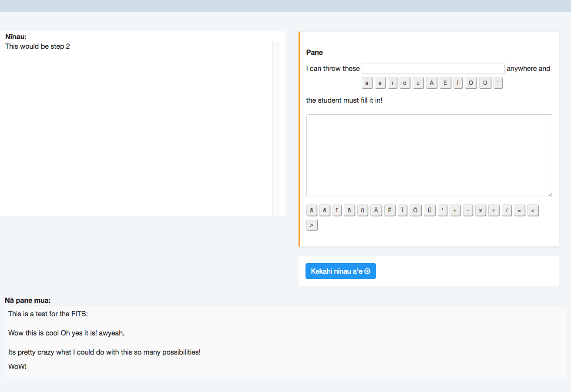571x392 pixels.
Task: Insert lowercase ō from keys under blank field
Action: pos(405,83)
